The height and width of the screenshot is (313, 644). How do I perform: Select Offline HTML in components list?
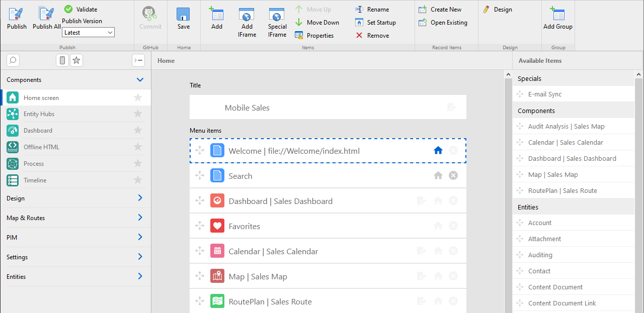point(41,147)
